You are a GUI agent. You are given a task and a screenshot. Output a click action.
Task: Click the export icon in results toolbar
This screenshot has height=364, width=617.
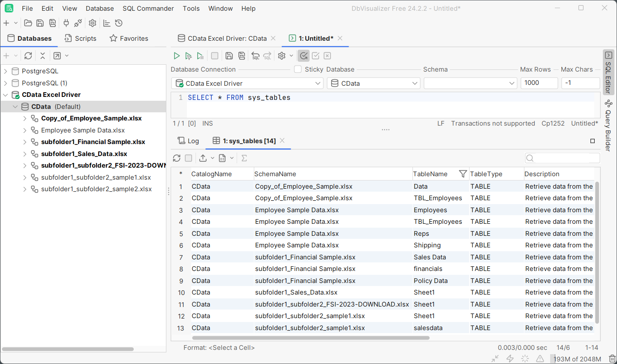(x=203, y=158)
